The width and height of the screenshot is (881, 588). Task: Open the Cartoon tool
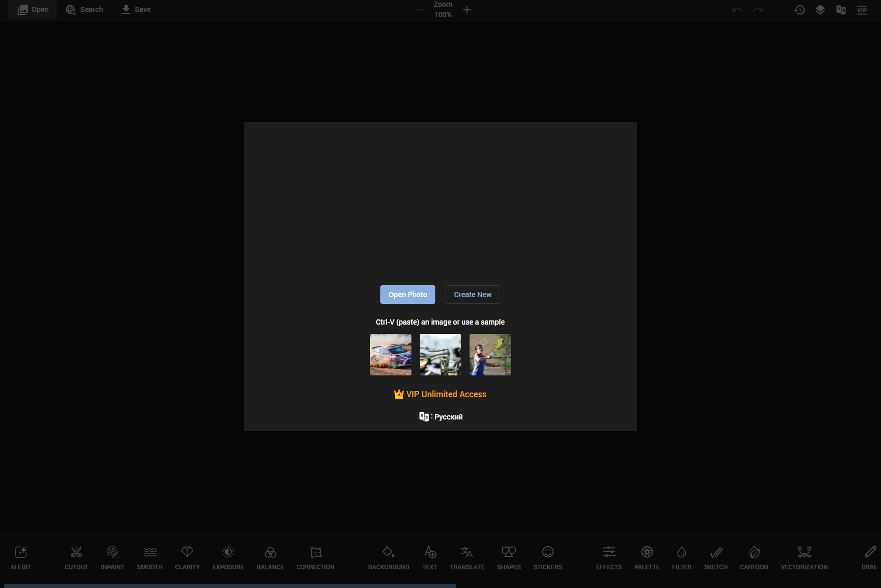(754, 558)
